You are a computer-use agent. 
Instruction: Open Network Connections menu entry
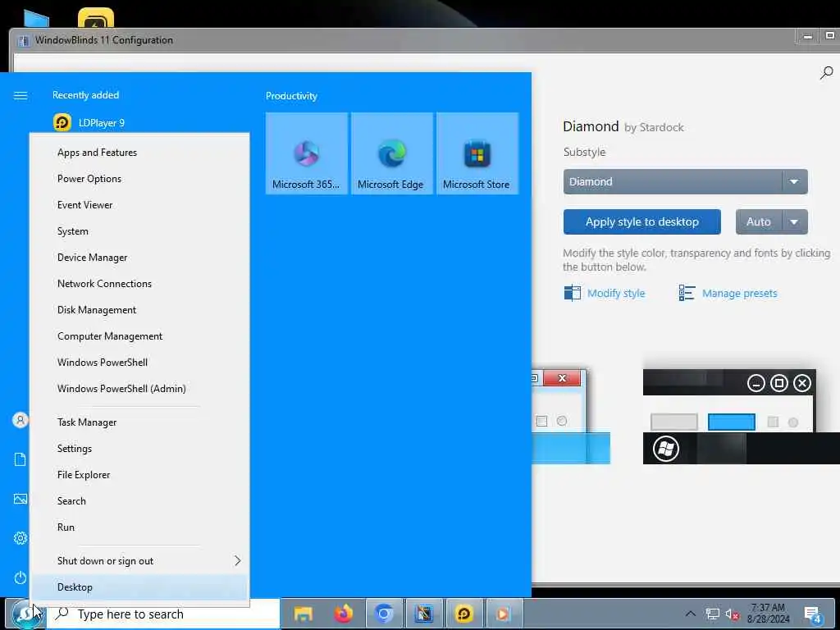coord(139,284)
